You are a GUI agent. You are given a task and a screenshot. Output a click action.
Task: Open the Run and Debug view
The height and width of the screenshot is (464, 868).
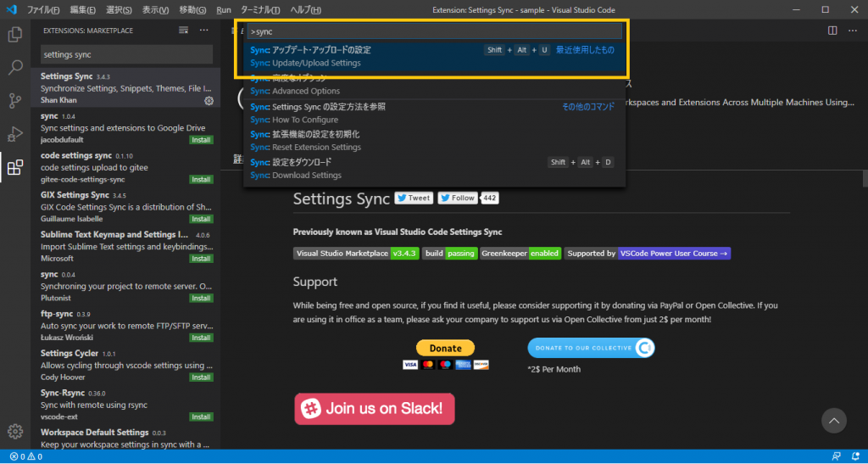point(15,134)
